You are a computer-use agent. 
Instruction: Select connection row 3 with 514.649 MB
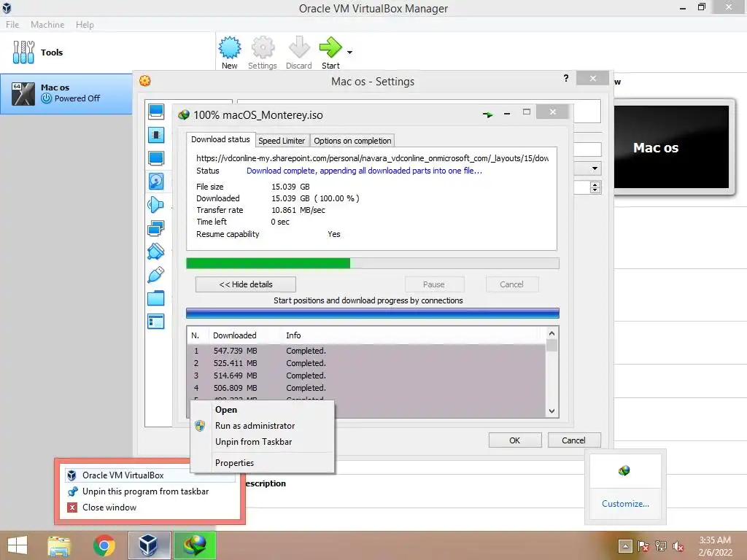367,376
